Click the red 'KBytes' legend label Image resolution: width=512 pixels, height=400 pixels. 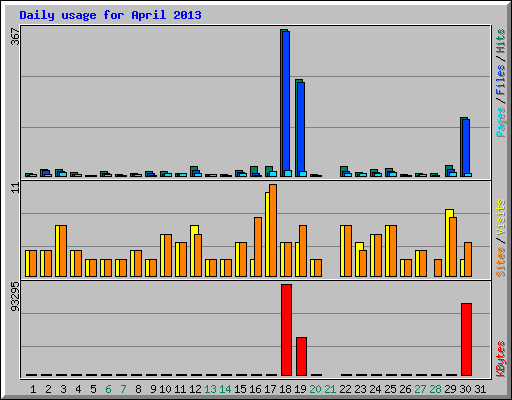pos(501,358)
